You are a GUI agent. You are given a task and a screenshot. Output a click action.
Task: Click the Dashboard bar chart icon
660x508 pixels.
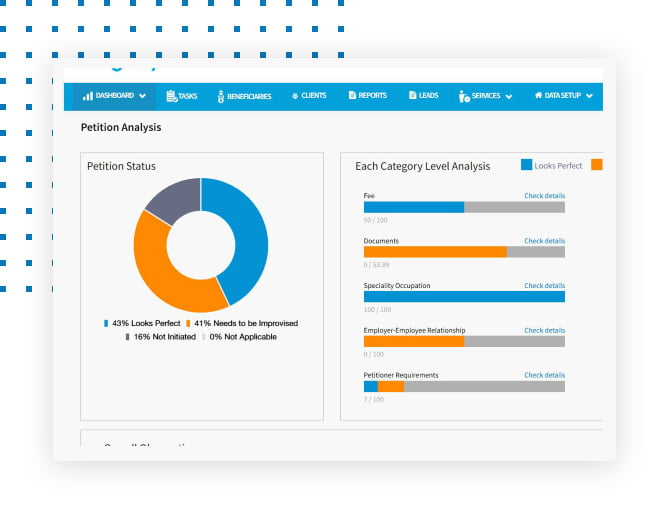[87, 96]
